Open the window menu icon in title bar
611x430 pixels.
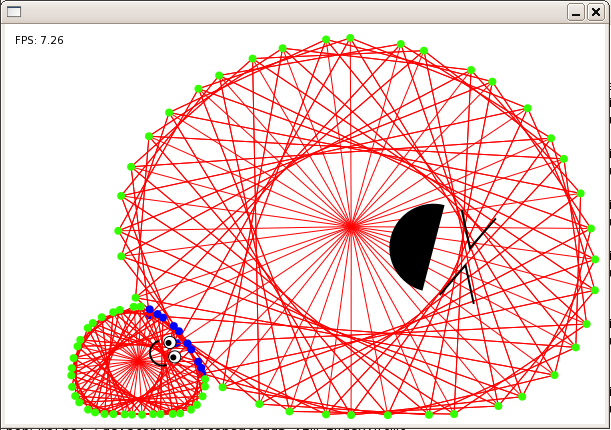tap(14, 12)
